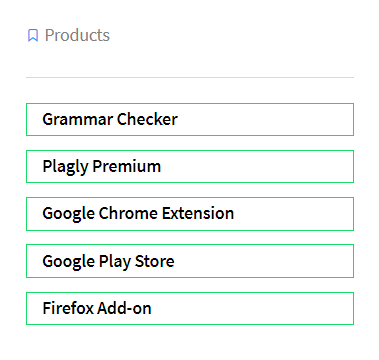Select the Play Store product entry
Image resolution: width=379 pixels, height=360 pixels.
coord(190,261)
